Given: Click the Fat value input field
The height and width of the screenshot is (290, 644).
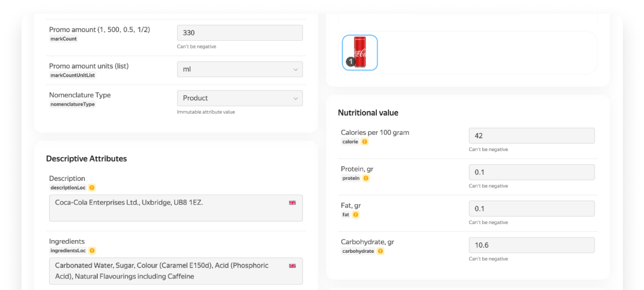Looking at the screenshot, I should 532,208.
